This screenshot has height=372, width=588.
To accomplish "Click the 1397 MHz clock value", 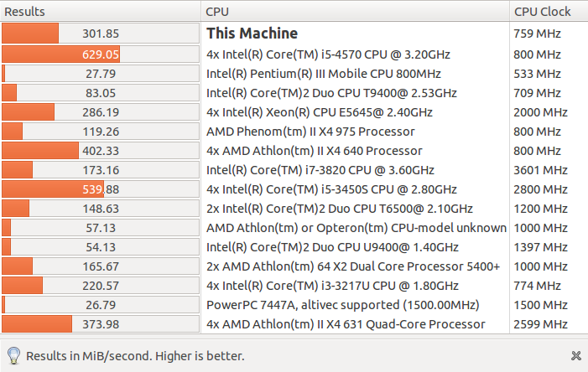I will pos(540,247).
